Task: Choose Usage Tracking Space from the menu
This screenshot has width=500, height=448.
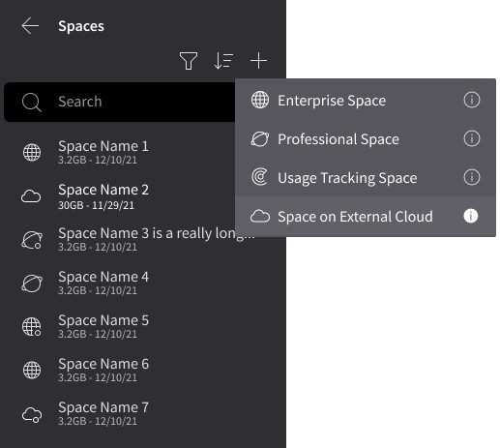Action: click(x=366, y=178)
